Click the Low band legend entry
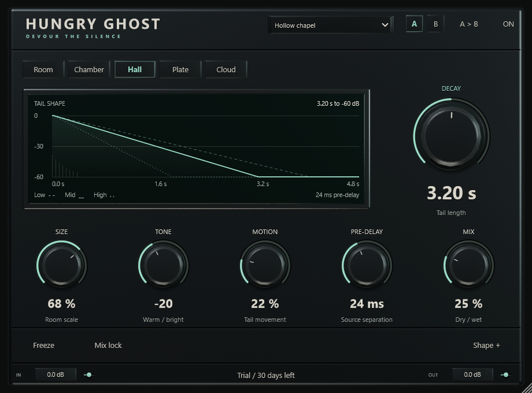The height and width of the screenshot is (393, 532). 45,195
